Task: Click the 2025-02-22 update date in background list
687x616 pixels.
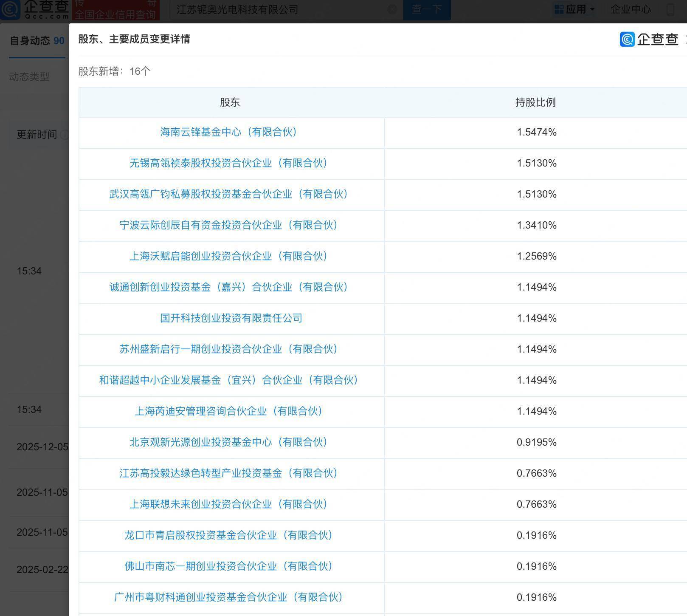Action: click(x=42, y=570)
